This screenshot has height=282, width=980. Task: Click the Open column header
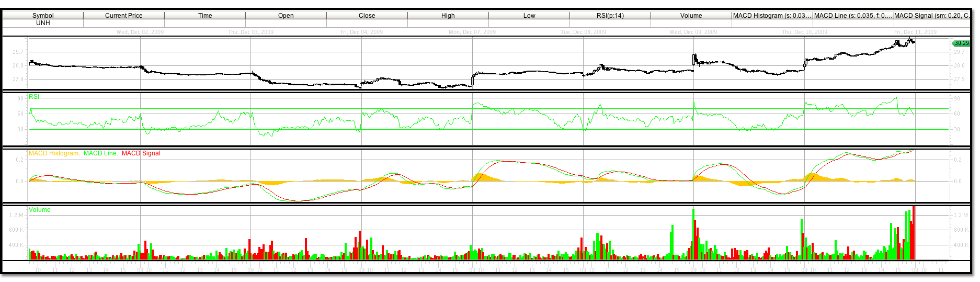(286, 16)
